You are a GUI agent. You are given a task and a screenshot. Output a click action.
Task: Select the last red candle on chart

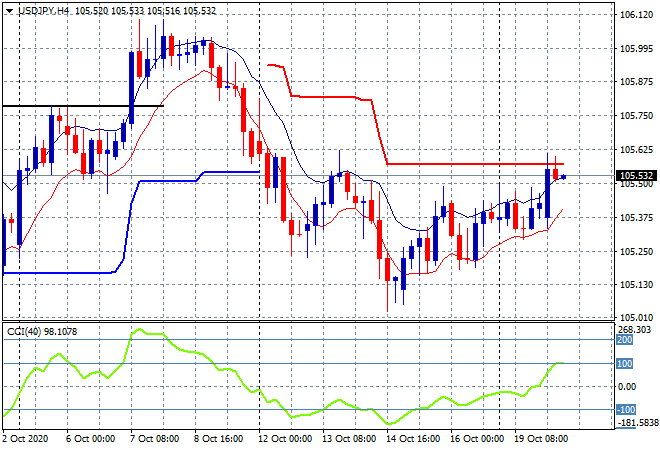556,175
